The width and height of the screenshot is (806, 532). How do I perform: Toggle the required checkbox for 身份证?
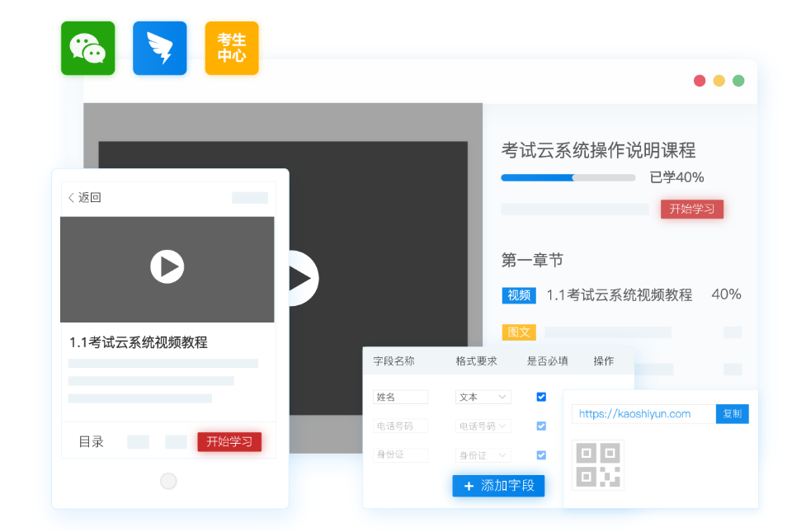click(541, 455)
